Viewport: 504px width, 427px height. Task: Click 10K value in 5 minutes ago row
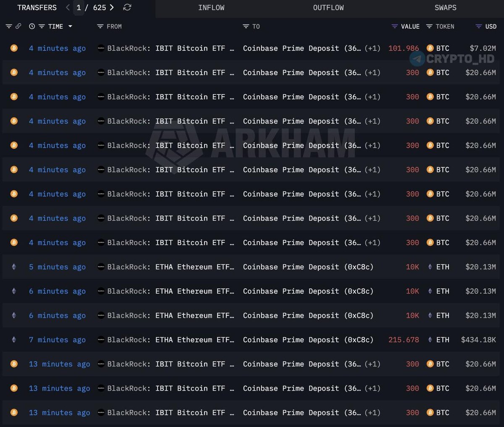tap(412, 267)
